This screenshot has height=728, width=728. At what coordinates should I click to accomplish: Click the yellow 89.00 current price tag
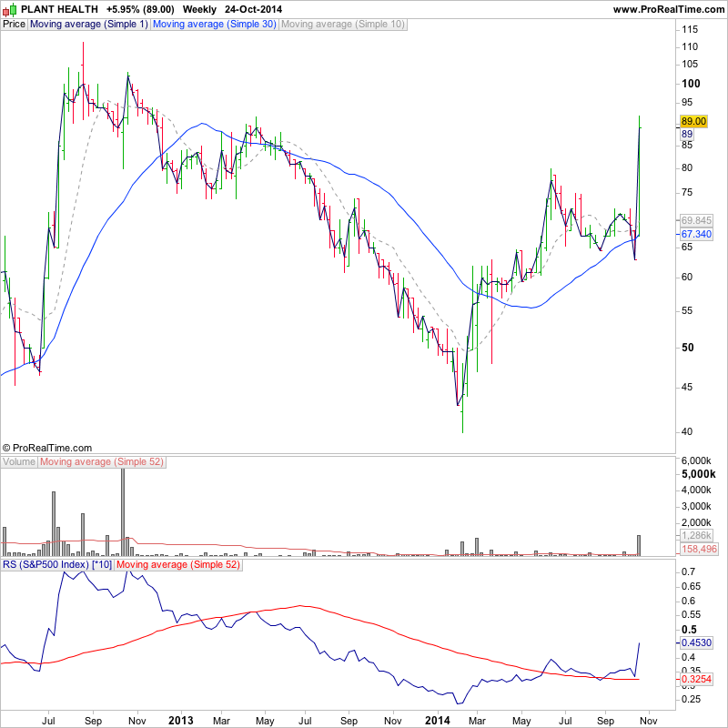[x=693, y=121]
